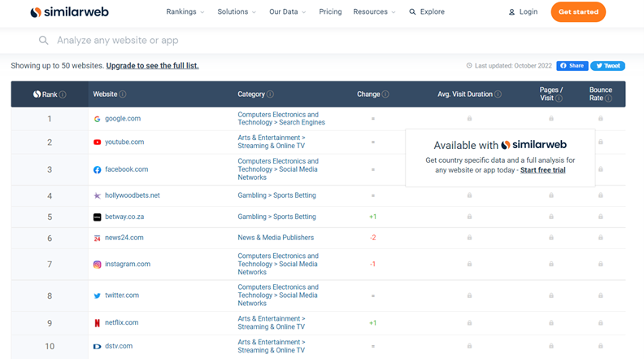
Task: Open twitter.com website link
Action: [122, 296]
